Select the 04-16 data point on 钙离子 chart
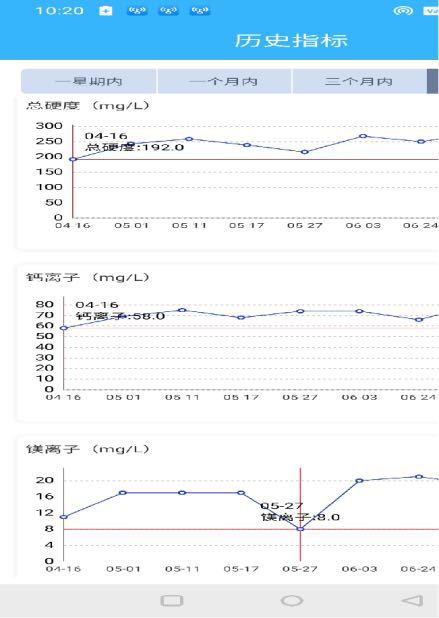Viewport: 439px width, 618px height. [x=63, y=328]
